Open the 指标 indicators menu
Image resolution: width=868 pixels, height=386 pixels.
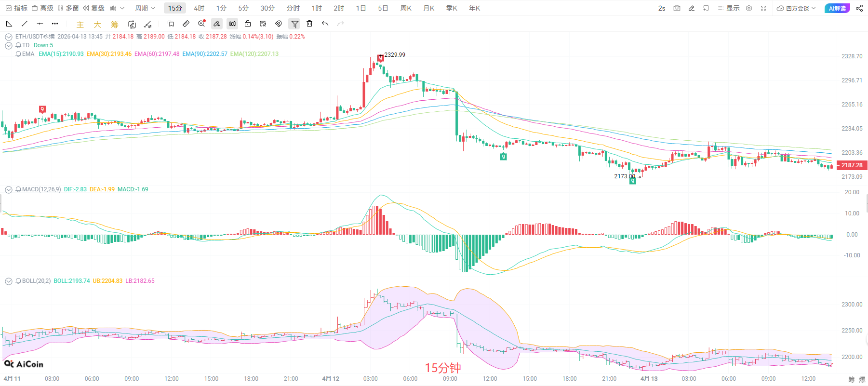[16, 8]
